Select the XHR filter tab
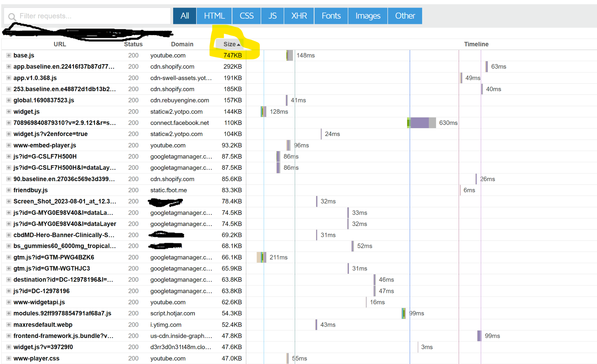Viewport: 597px width, 364px height. pyautogui.click(x=299, y=16)
